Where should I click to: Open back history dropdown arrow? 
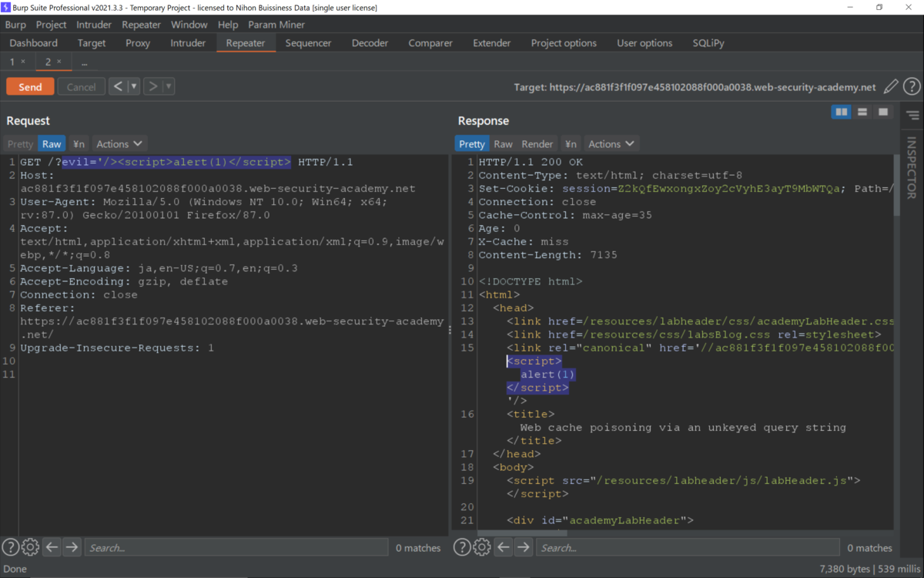coord(134,86)
